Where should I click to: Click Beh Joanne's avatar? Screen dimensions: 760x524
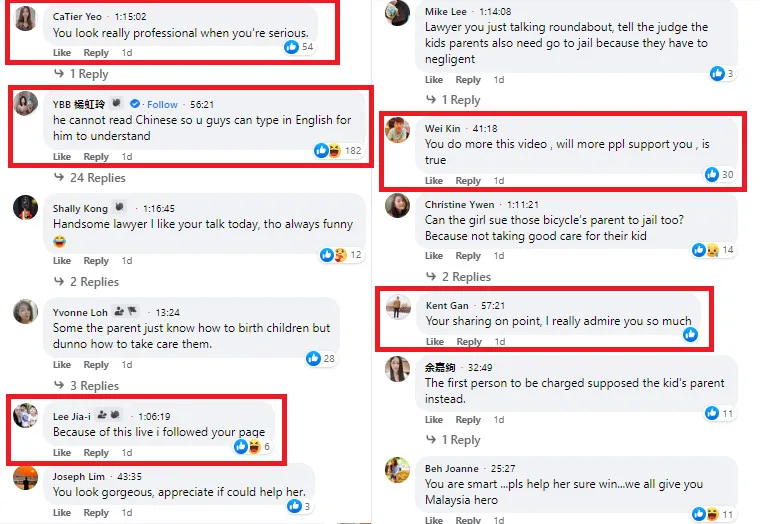(x=398, y=470)
